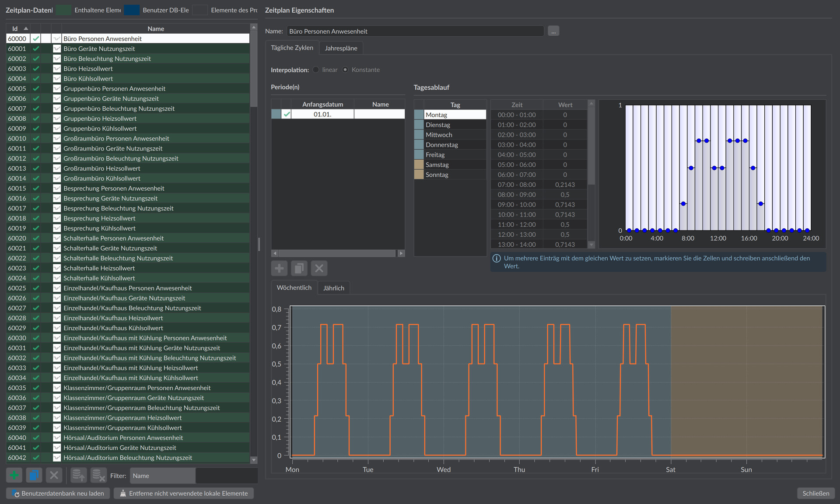Image resolution: width=840 pixels, height=504 pixels.
Task: Delete the selected period entry
Action: 319,268
